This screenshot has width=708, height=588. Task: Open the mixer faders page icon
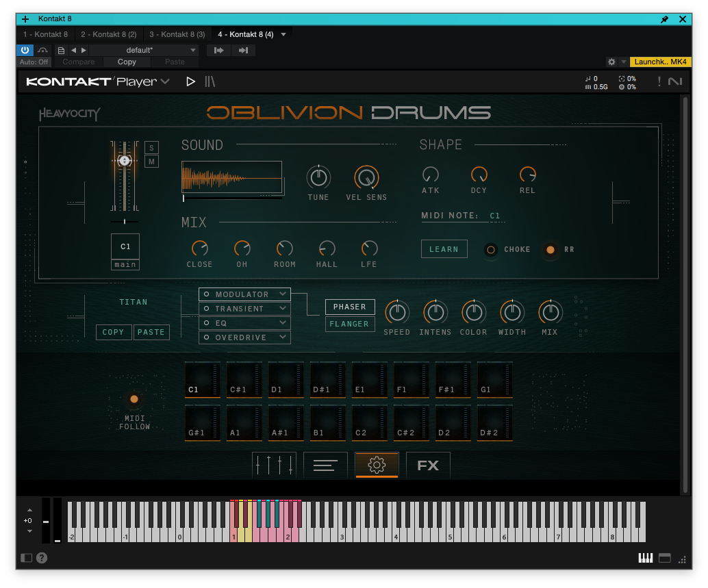pyautogui.click(x=274, y=465)
